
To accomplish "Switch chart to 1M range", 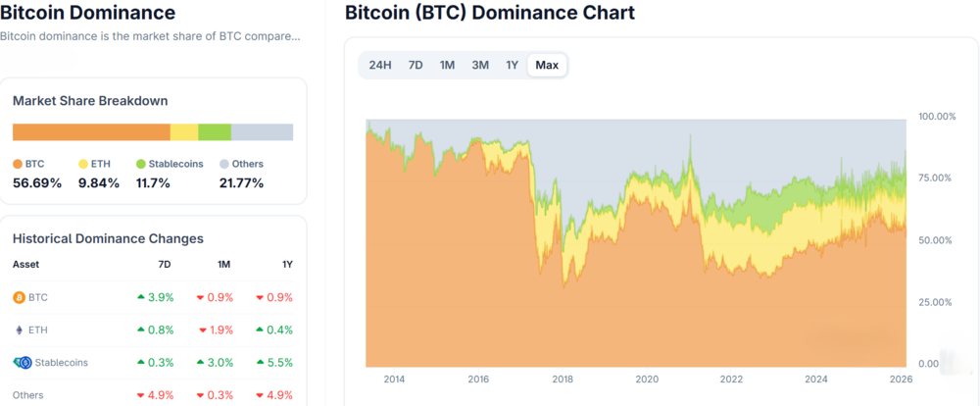I will pos(447,65).
